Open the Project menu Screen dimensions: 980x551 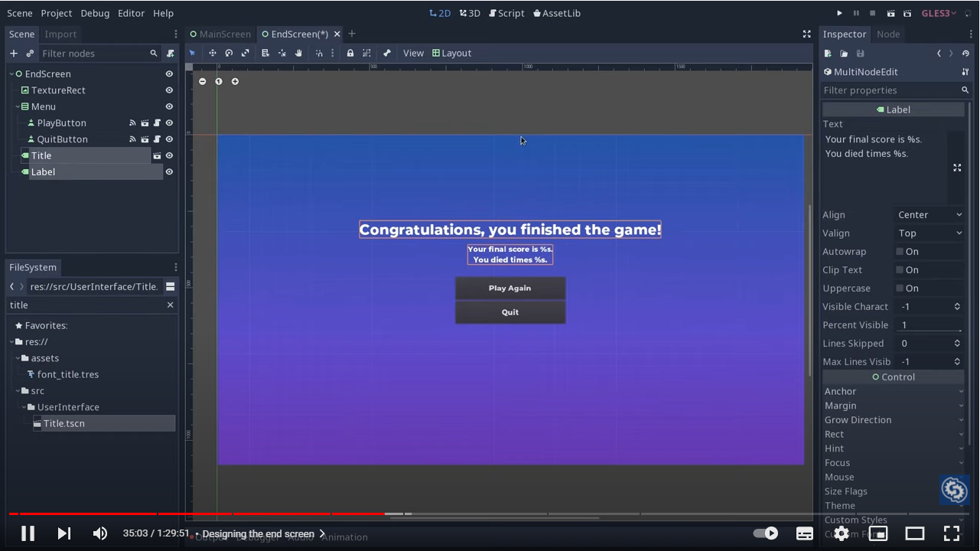[x=57, y=13]
